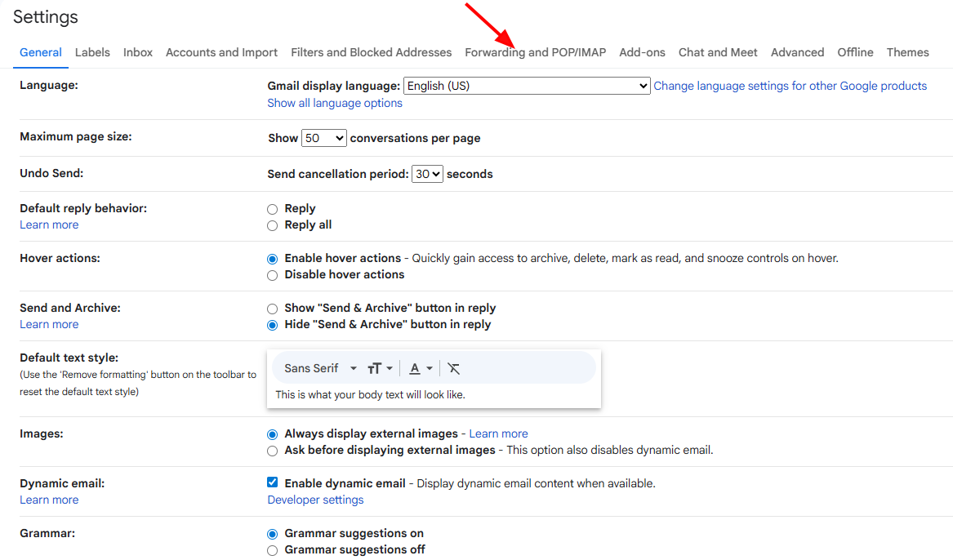953x560 pixels.
Task: Open the Developer settings link
Action: pos(315,500)
